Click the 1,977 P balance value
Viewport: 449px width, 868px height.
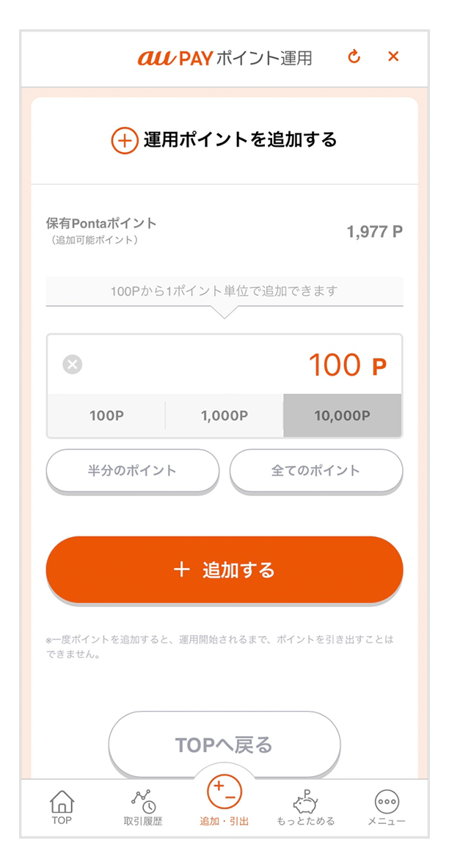pyautogui.click(x=374, y=232)
